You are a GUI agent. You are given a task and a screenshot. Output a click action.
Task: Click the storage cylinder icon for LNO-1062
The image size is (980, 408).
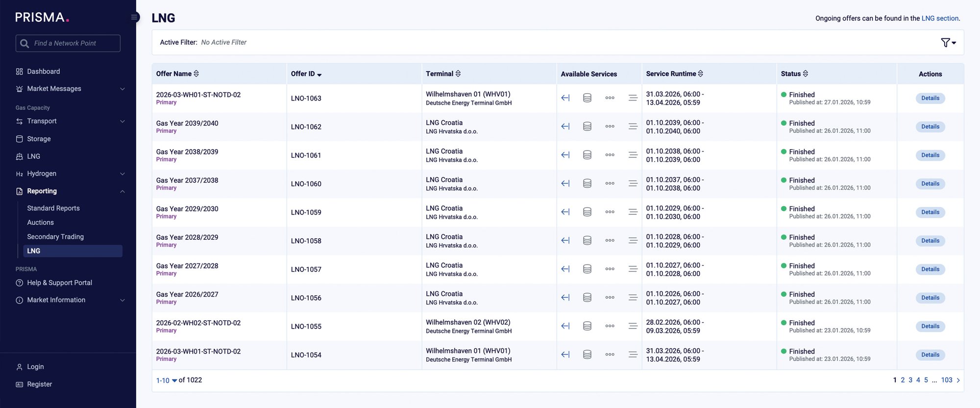(x=587, y=127)
